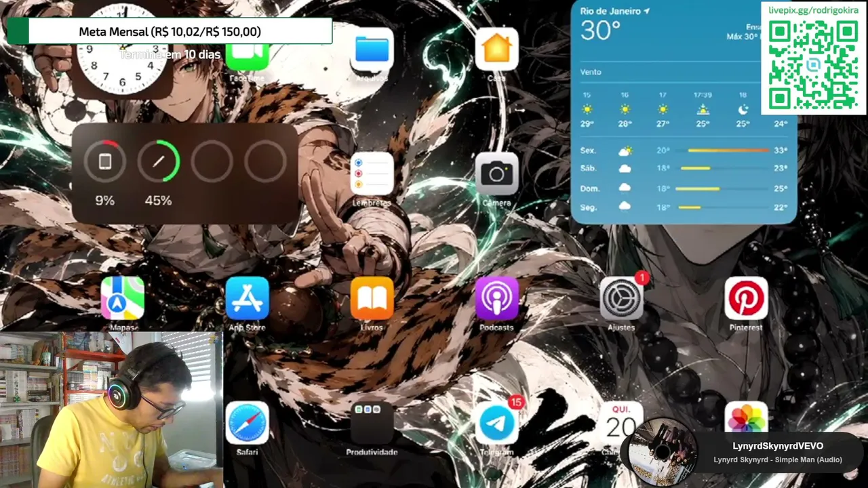Viewport: 868px width, 488px height.
Task: Tap the iPad battery ring at 9%
Action: (104, 161)
